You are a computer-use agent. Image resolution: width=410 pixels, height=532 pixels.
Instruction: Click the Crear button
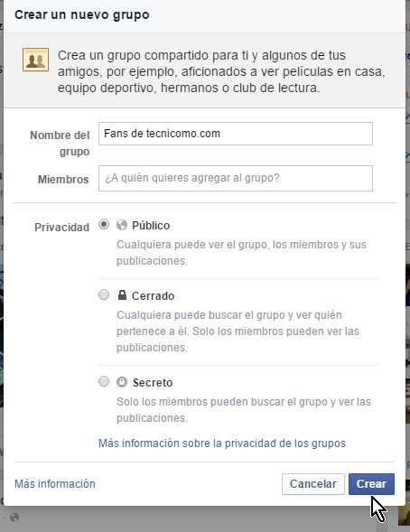tap(371, 484)
